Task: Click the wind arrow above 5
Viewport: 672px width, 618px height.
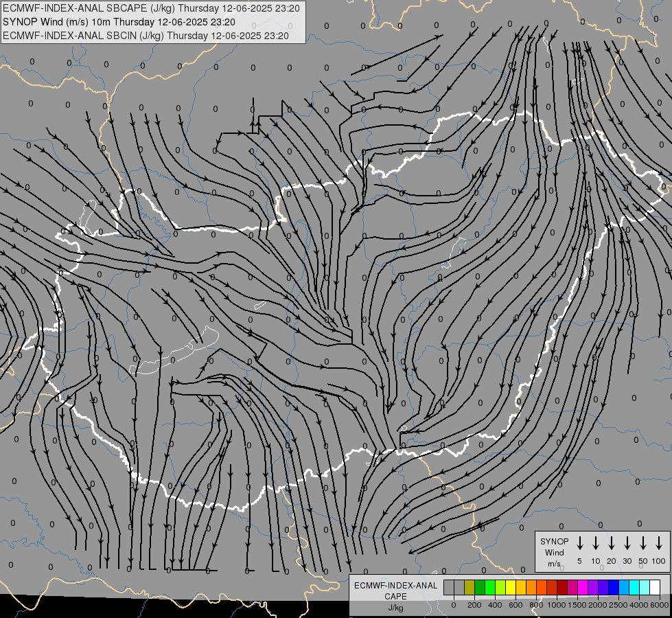Action: (580, 543)
